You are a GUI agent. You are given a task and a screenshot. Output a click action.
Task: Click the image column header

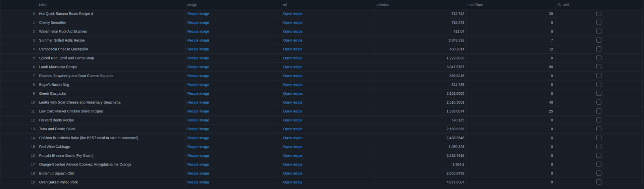click(x=192, y=5)
